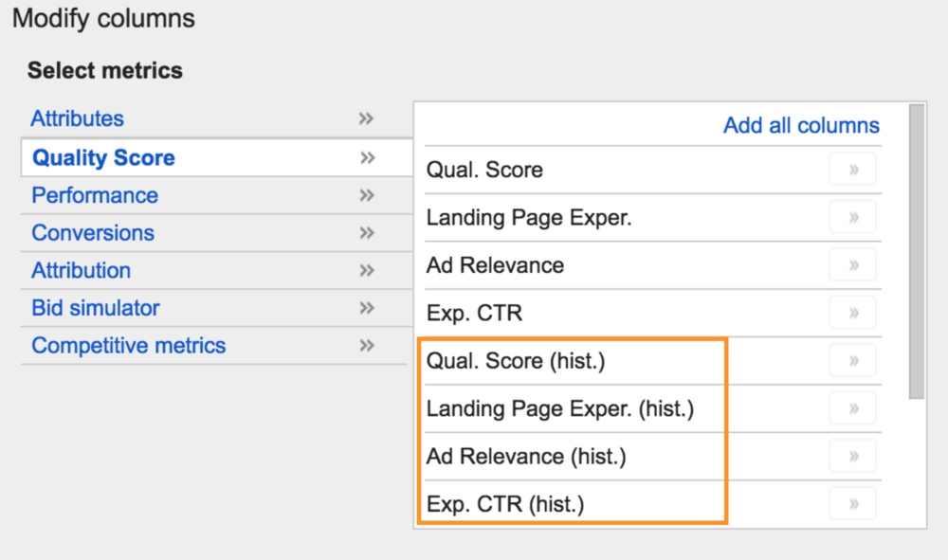
Task: Expand the Conversions category chevron
Action: pyautogui.click(x=367, y=232)
